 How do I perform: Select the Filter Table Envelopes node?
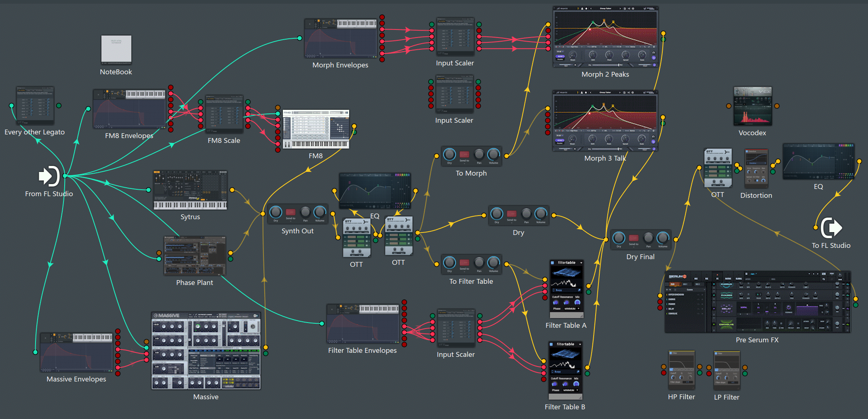click(363, 324)
